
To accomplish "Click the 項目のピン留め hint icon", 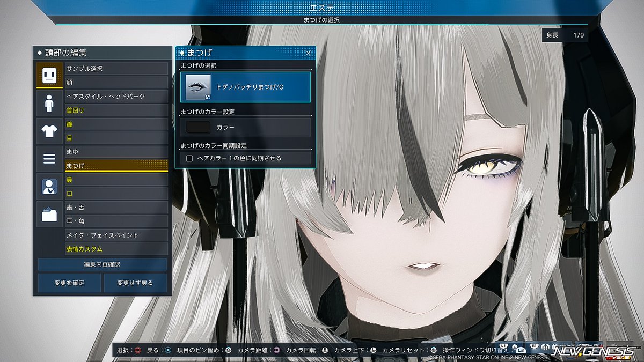I will coord(228,350).
